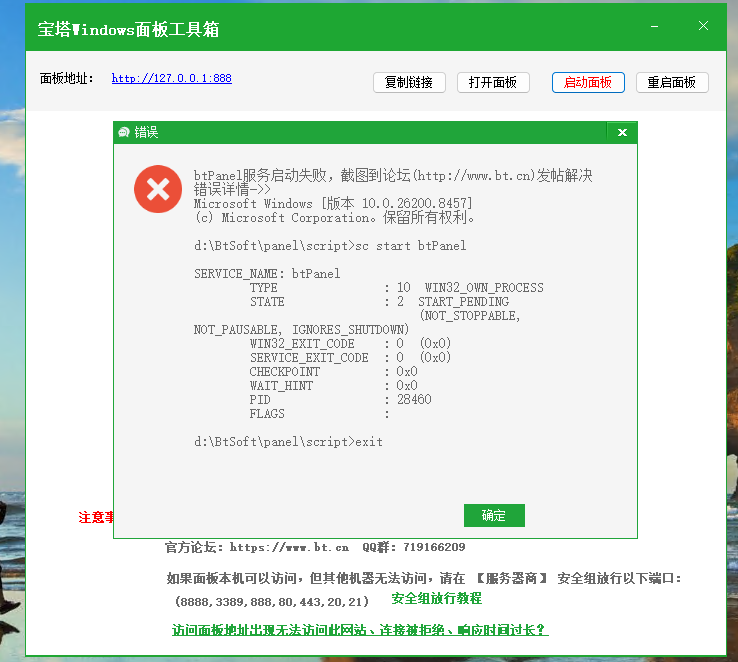
Task: Click the WIN32_OWN_PROCESS type value
Action: 484,287
